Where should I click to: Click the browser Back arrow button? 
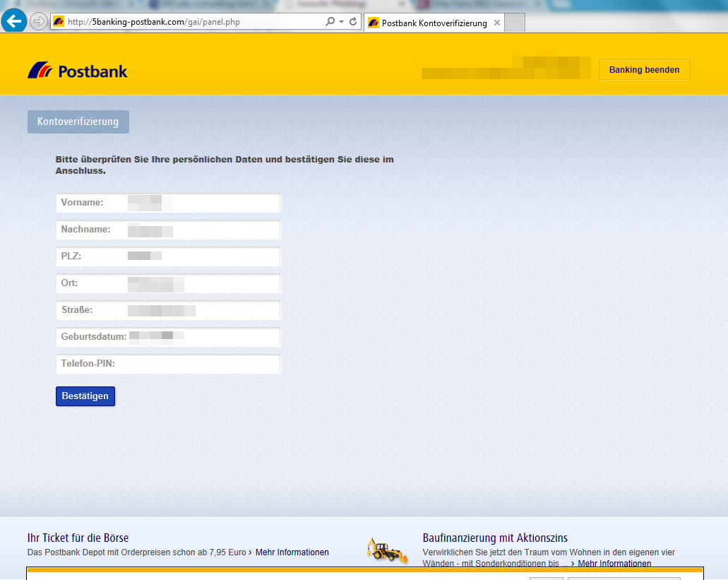(x=14, y=21)
